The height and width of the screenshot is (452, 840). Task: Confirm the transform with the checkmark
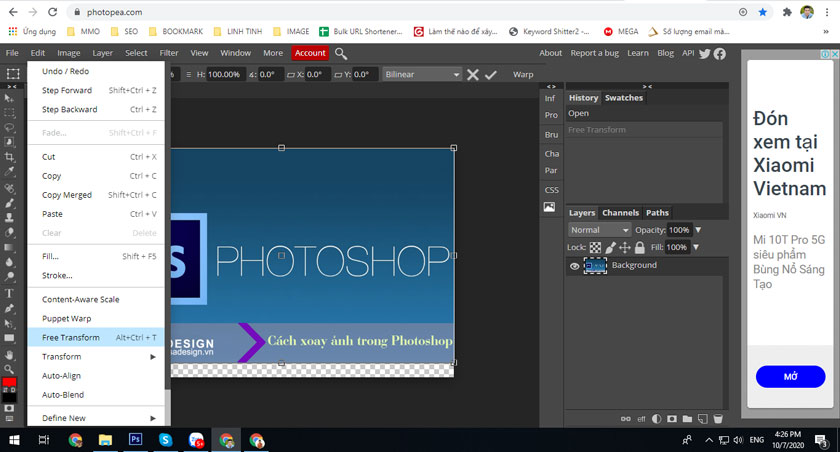tap(491, 75)
